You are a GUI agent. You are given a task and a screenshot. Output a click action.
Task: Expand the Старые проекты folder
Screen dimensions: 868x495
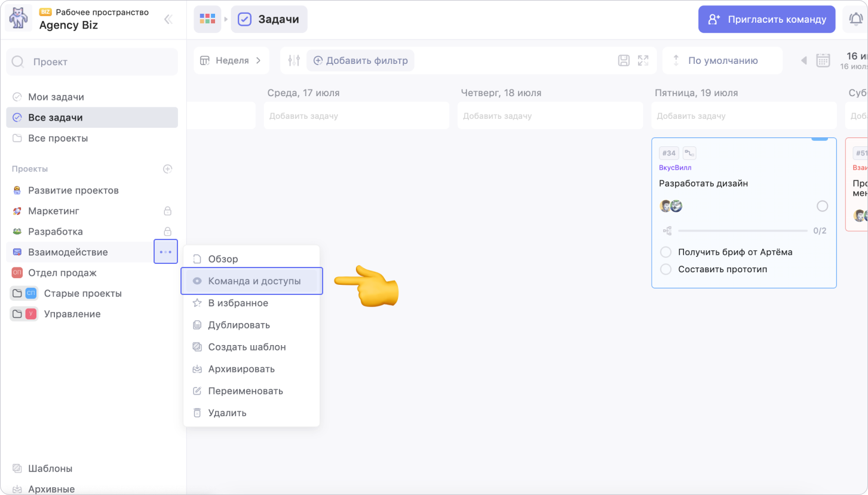pos(17,294)
